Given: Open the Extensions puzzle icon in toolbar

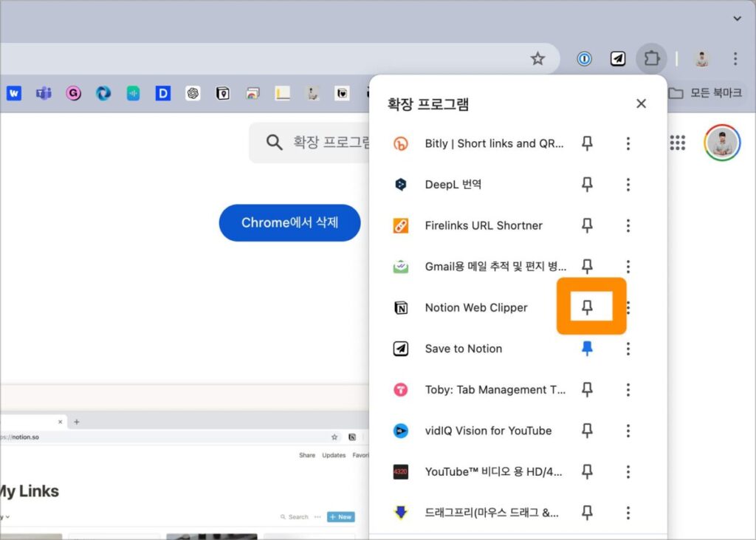Looking at the screenshot, I should point(651,59).
